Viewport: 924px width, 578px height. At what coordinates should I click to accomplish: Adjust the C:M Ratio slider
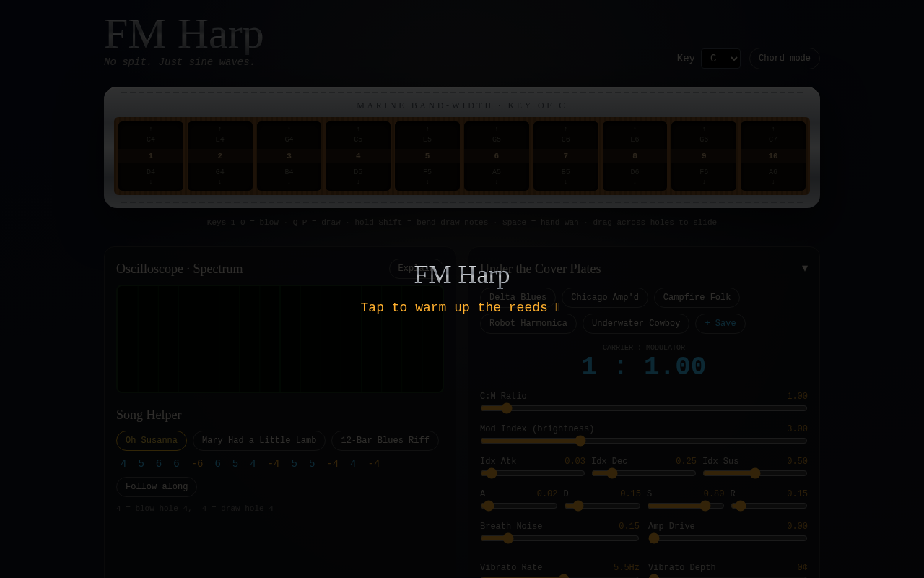(644, 408)
